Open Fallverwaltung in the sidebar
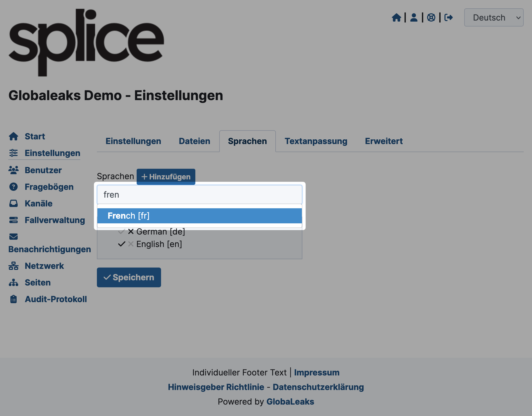Image resolution: width=532 pixels, height=416 pixels. click(x=55, y=220)
